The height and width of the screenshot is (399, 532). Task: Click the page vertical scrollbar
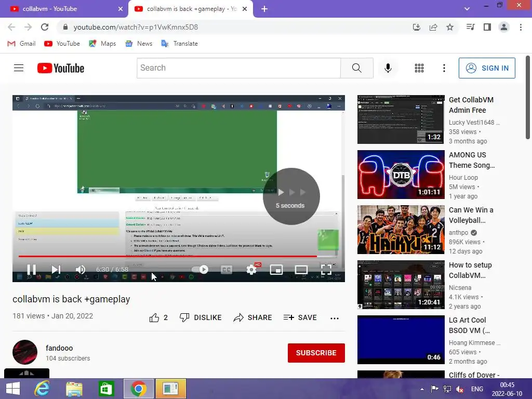(x=528, y=97)
